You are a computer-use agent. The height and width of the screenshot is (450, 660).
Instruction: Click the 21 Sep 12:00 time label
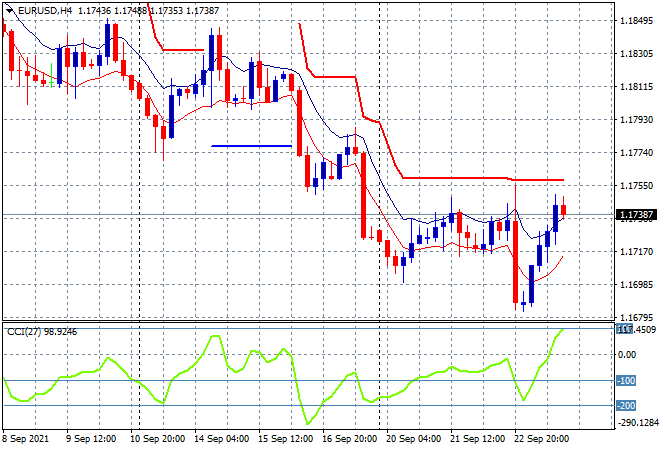point(477,439)
